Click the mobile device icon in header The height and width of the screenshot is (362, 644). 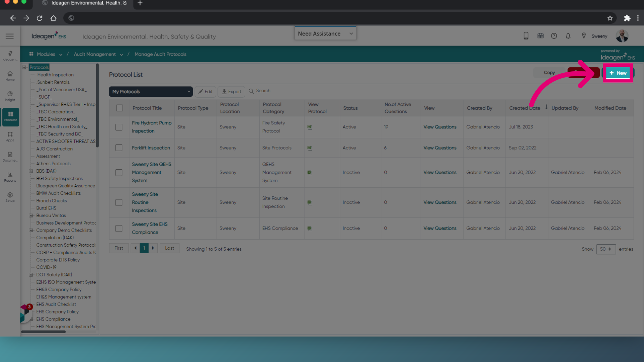(526, 36)
